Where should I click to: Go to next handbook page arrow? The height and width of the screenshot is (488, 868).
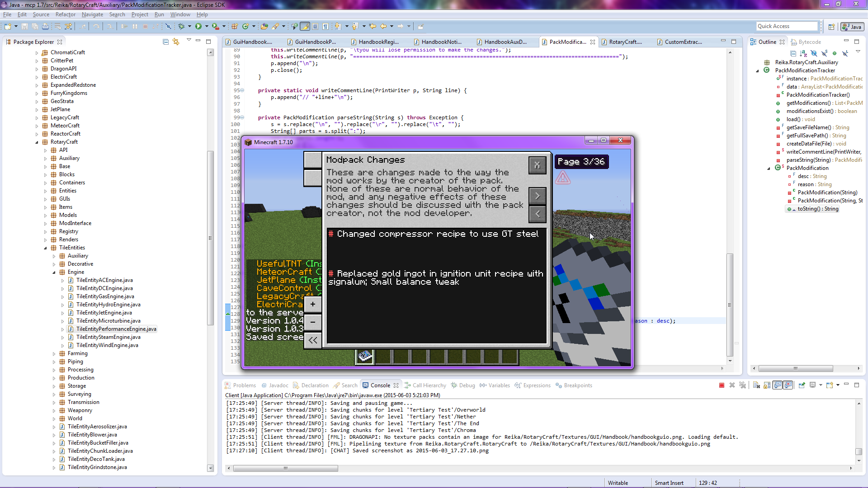point(537,196)
